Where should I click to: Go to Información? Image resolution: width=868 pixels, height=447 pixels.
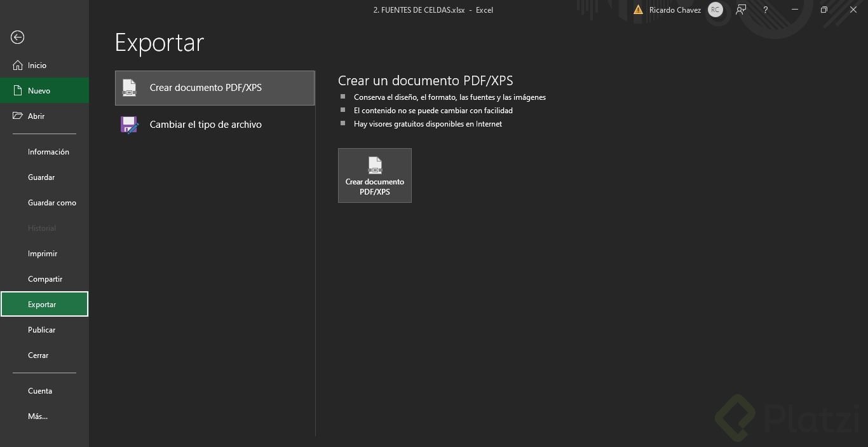(x=44, y=152)
